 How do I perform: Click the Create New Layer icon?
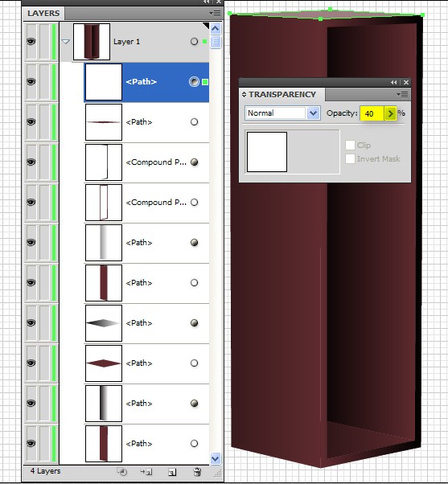[172, 472]
